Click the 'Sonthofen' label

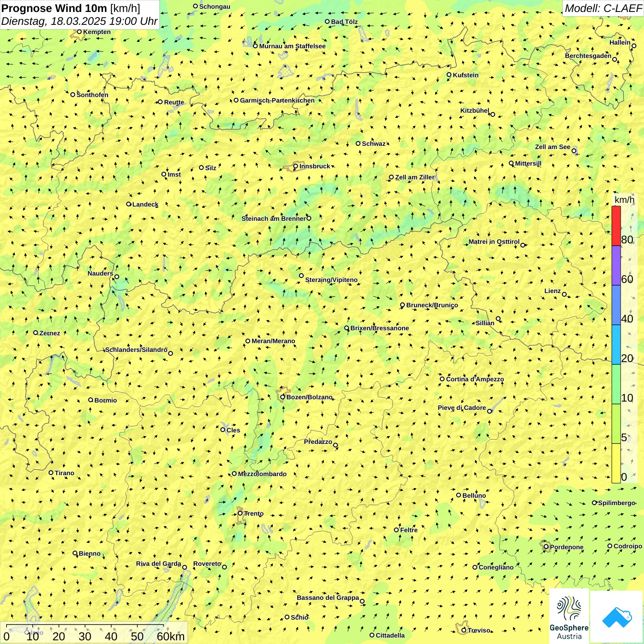(92, 95)
